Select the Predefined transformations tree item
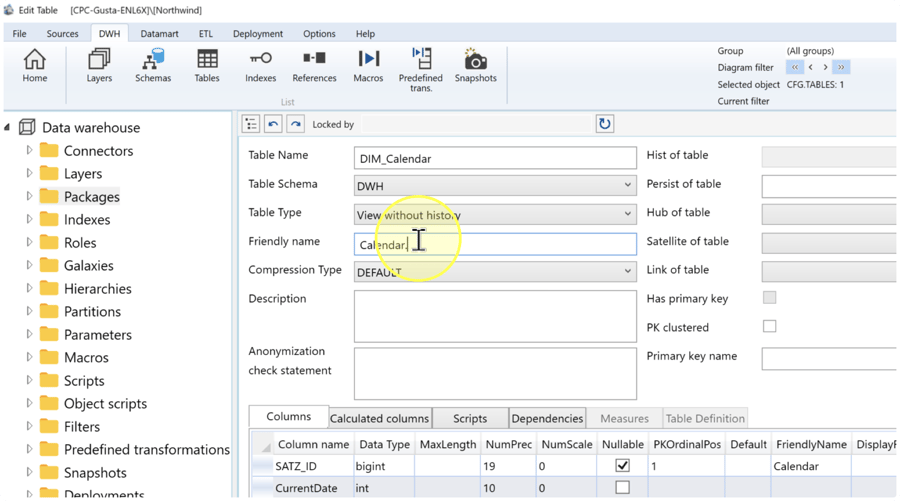 (x=147, y=449)
